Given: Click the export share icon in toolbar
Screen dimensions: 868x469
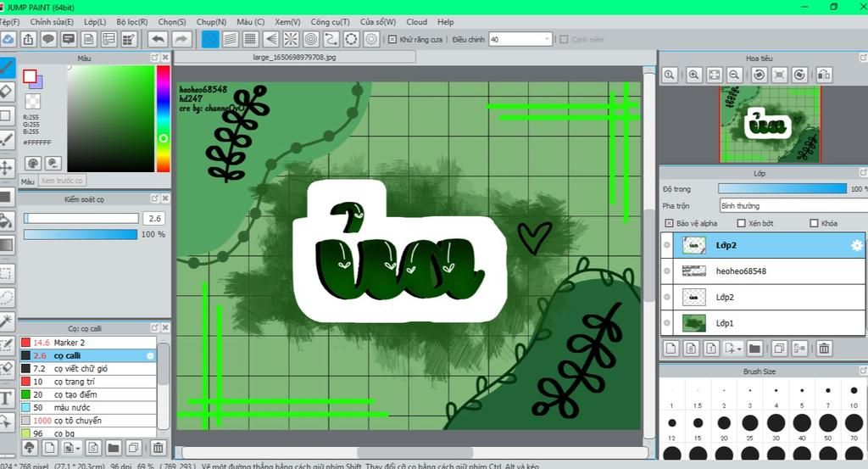Looking at the screenshot, I should (x=28, y=39).
